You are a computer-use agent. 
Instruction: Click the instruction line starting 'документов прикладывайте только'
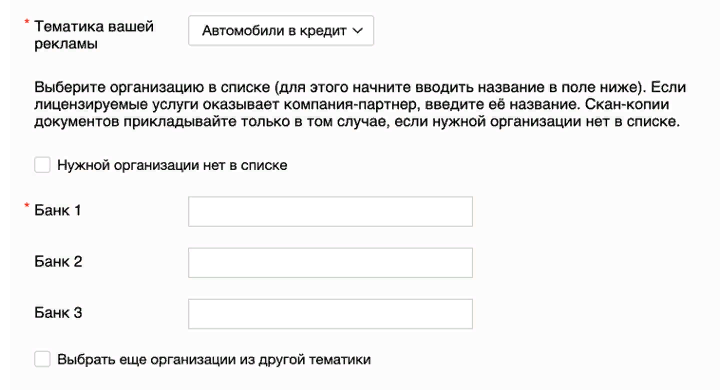click(357, 122)
